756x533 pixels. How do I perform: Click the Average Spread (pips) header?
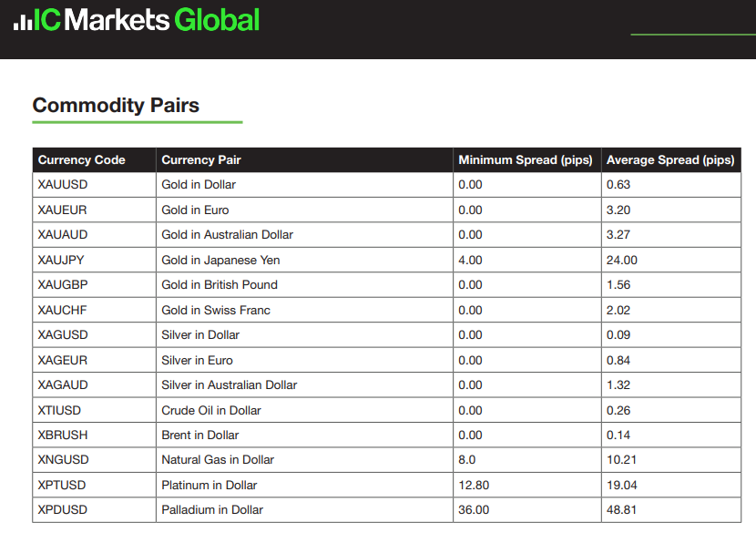tap(669, 160)
